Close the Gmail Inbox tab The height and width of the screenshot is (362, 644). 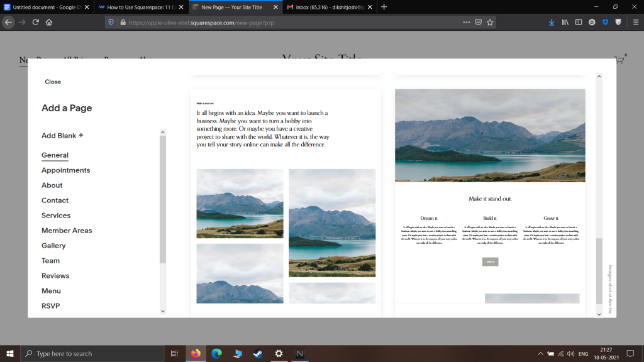(370, 7)
